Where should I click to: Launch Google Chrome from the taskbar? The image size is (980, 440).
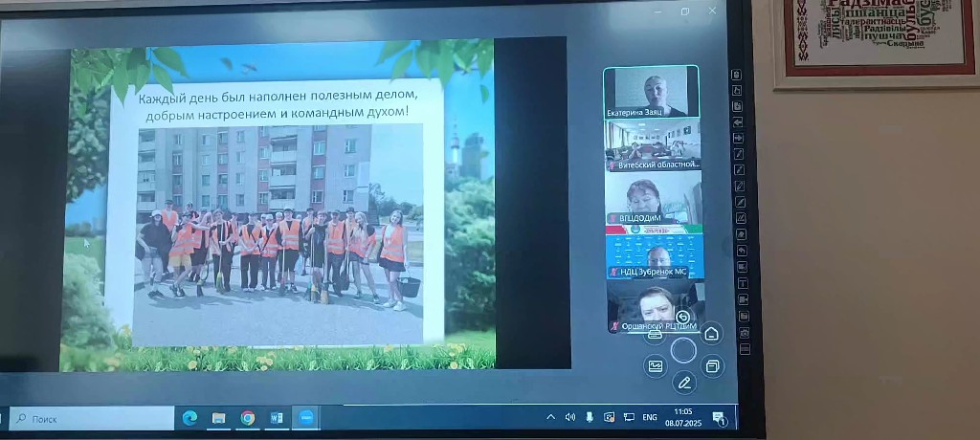(248, 418)
